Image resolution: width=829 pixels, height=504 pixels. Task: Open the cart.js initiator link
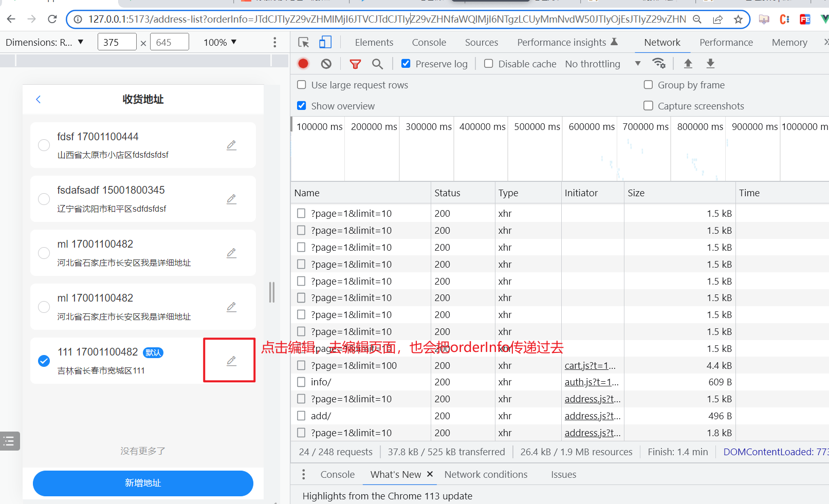[x=590, y=365]
